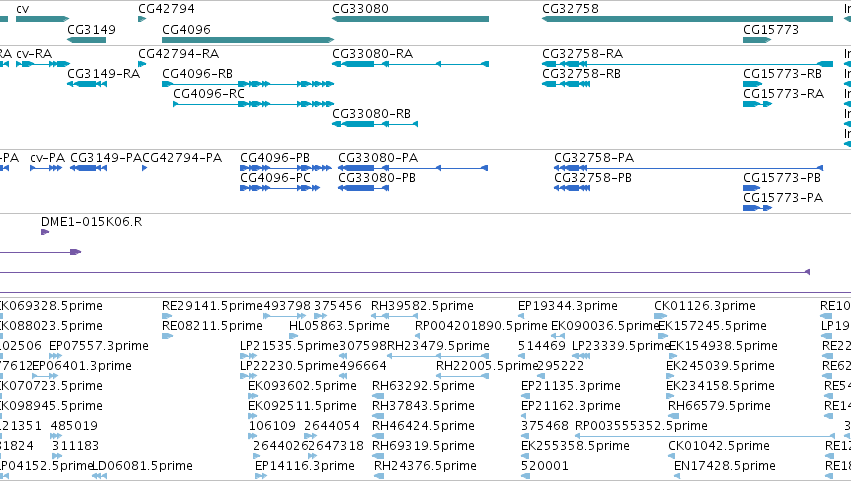Select EST RH39582.5prime

[395, 316]
